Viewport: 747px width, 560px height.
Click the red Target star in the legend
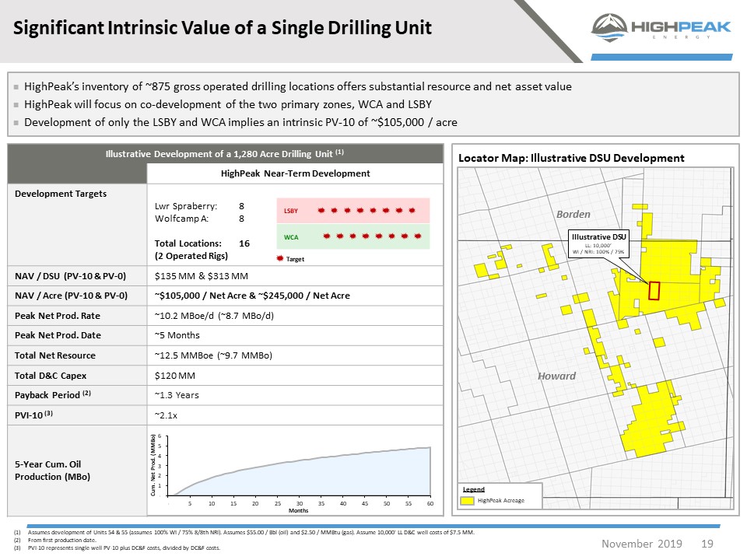tap(280, 258)
